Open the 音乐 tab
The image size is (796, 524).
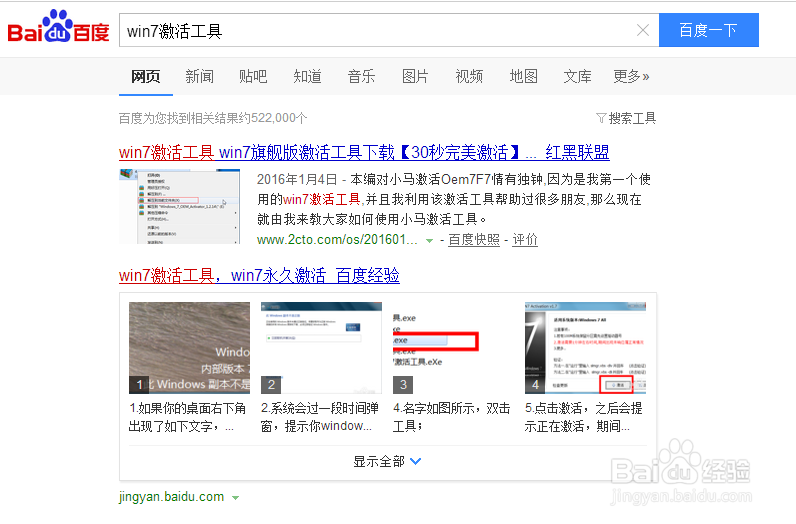(x=361, y=77)
